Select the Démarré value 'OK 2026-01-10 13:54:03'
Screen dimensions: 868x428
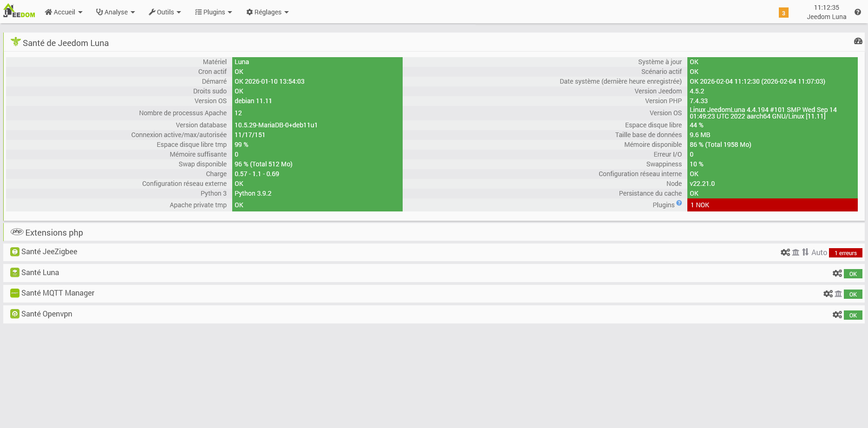click(269, 81)
